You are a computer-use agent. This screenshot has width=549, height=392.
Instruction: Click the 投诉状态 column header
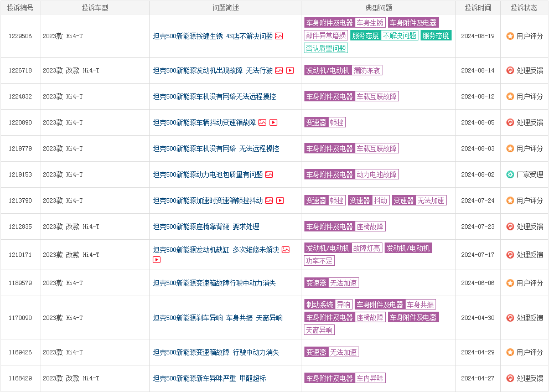[x=524, y=8]
